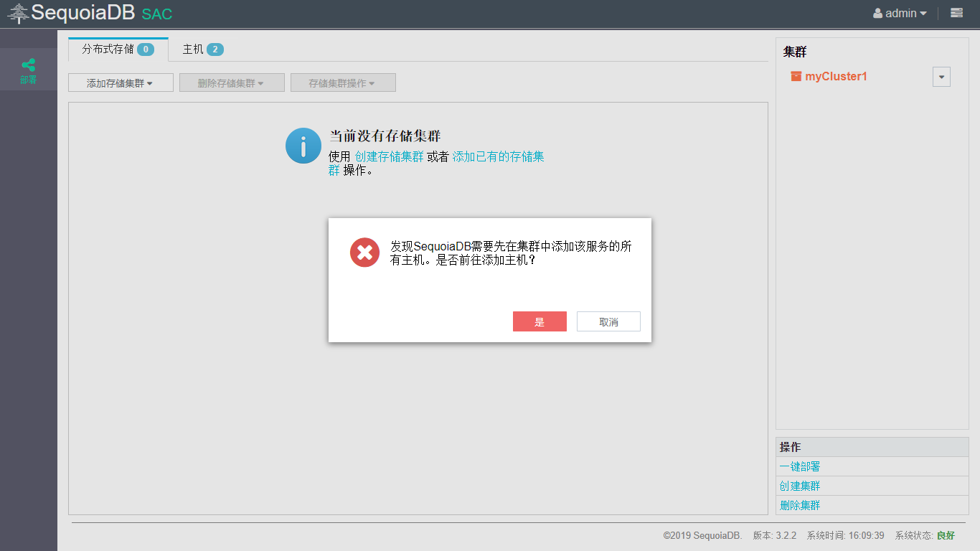
Task: Follow the 添加已有的存储集群 link
Action: (498, 156)
